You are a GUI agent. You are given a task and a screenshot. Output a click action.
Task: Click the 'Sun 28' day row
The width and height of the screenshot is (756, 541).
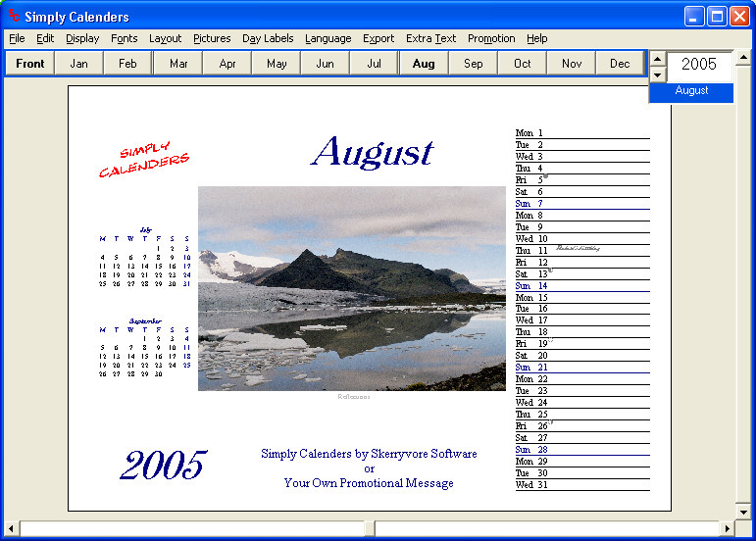pos(582,450)
